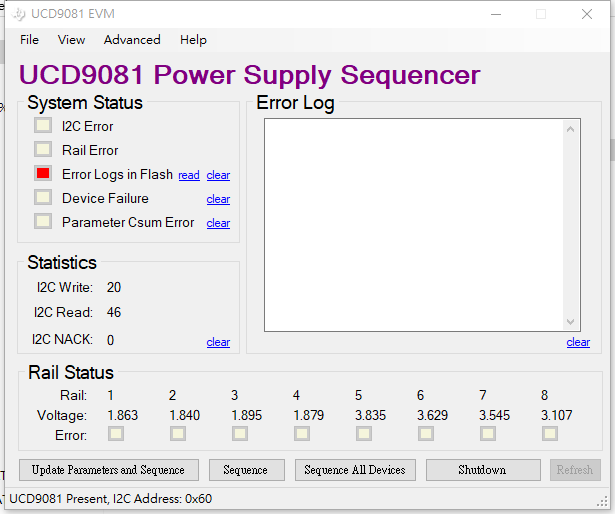The height and width of the screenshot is (514, 615).
Task: Click the Error Log scroll up arrow
Action: 571,129
